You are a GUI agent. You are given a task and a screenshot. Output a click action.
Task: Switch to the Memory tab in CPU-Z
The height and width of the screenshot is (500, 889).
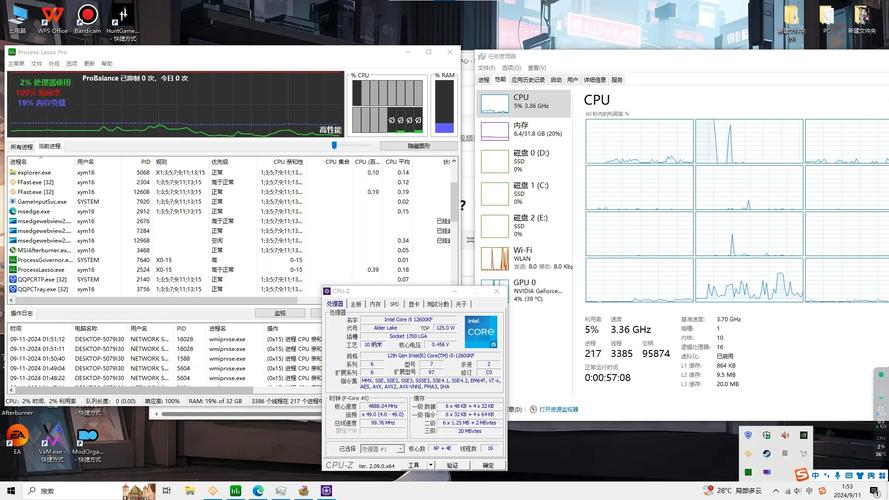pos(375,304)
